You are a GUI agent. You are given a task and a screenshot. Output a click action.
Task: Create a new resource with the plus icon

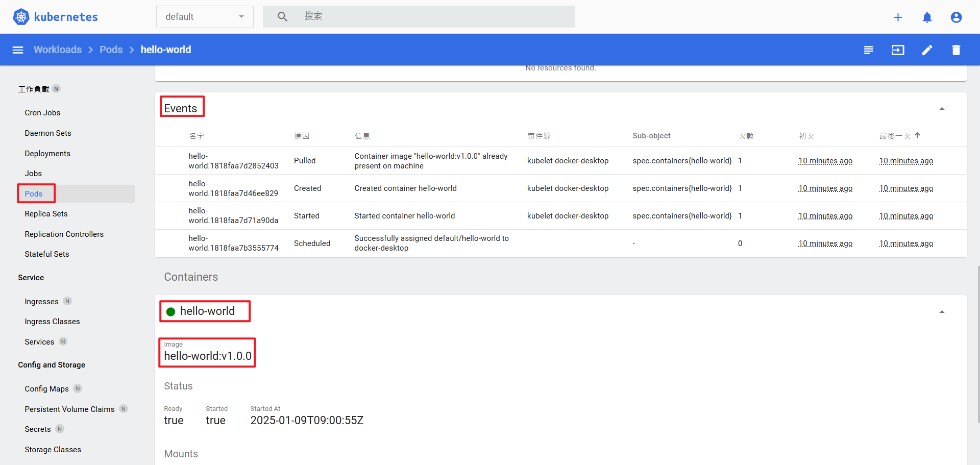pyautogui.click(x=898, y=17)
